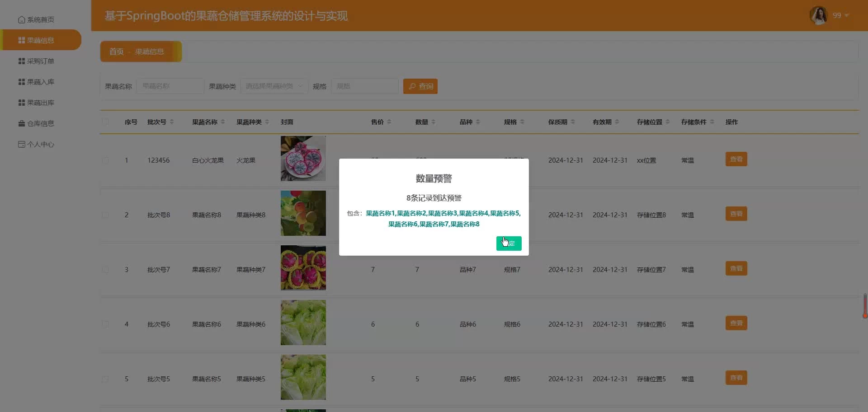Confirm the 数量预警 dialog

click(509, 243)
